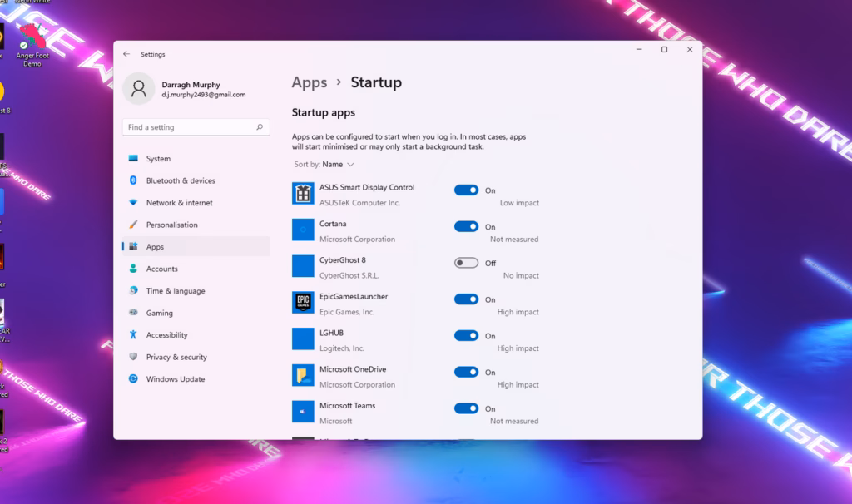Go to Network & internet settings
Image resolution: width=852 pixels, height=504 pixels.
pos(196,203)
